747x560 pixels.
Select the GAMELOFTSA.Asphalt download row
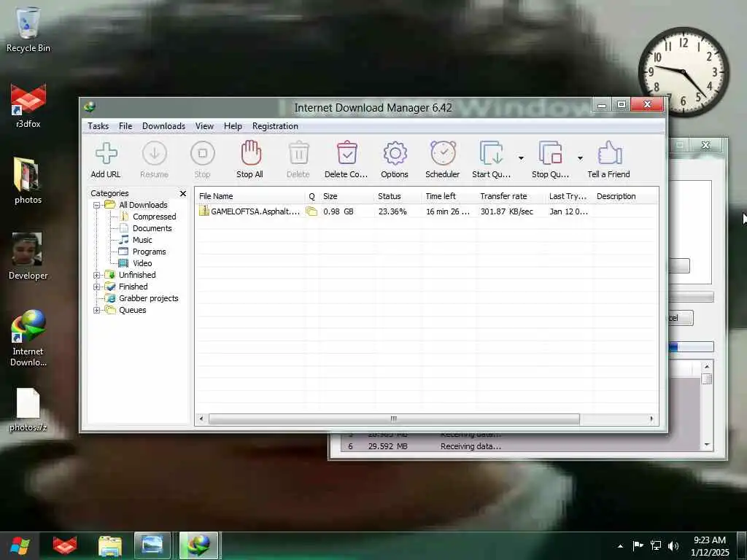pyautogui.click(x=426, y=211)
